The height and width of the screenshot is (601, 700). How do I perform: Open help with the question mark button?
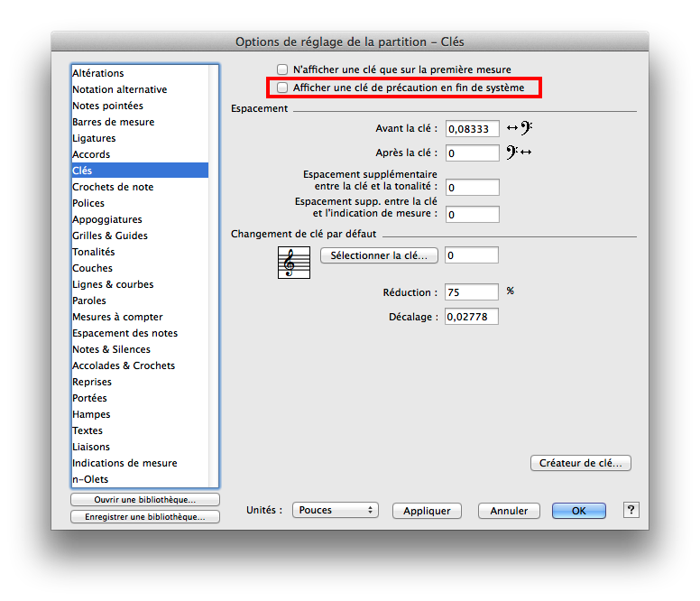click(631, 510)
